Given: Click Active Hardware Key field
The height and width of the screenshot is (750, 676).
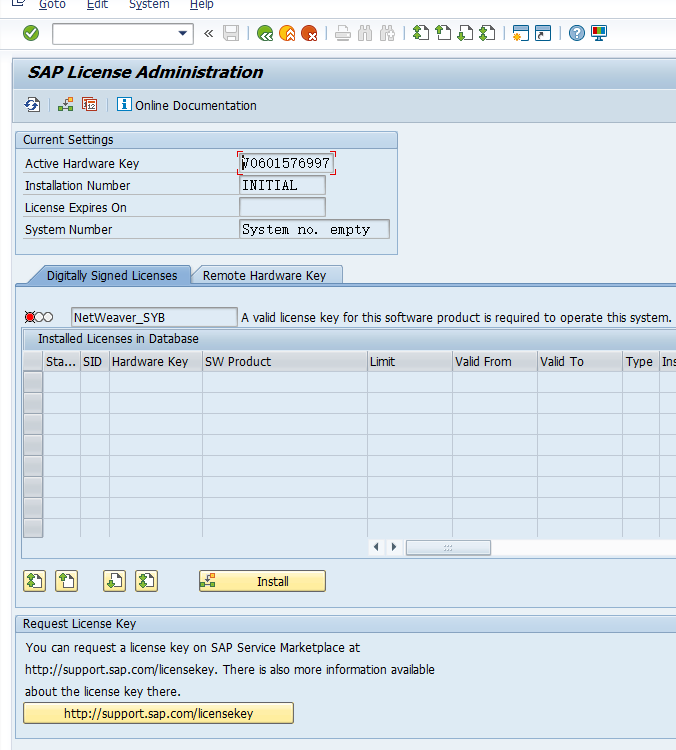Looking at the screenshot, I should point(286,163).
